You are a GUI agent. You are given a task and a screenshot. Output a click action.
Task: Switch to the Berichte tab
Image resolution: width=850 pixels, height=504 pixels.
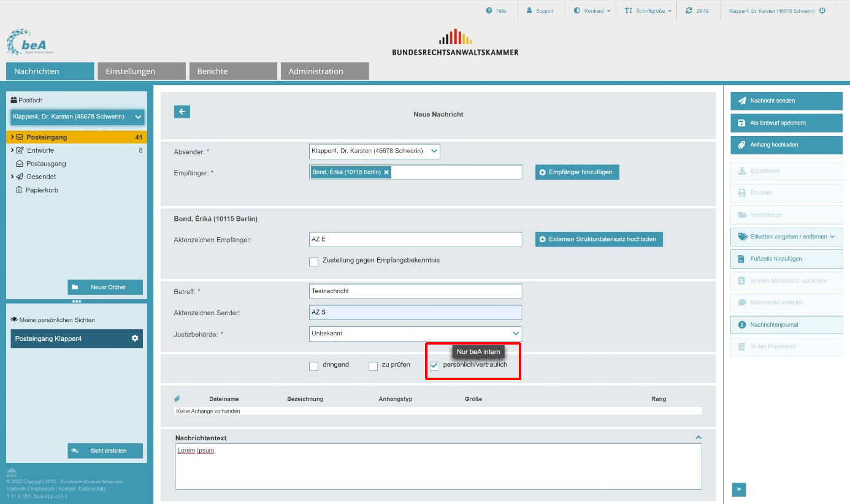click(233, 71)
